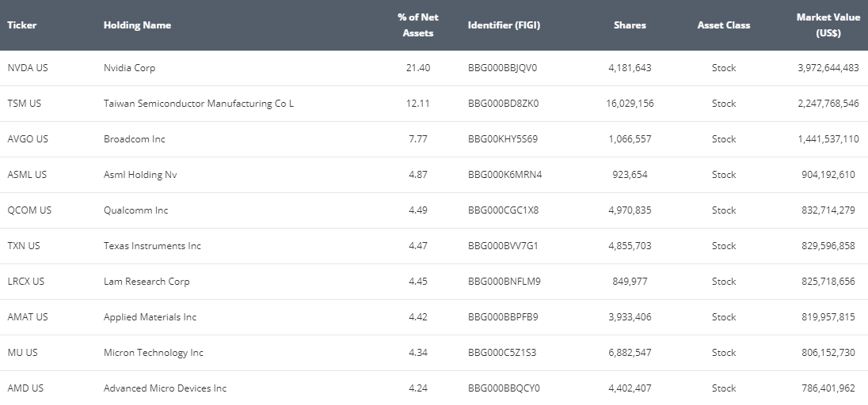
Task: Click the Advanced Micro Devices Inc name
Action: [165, 388]
